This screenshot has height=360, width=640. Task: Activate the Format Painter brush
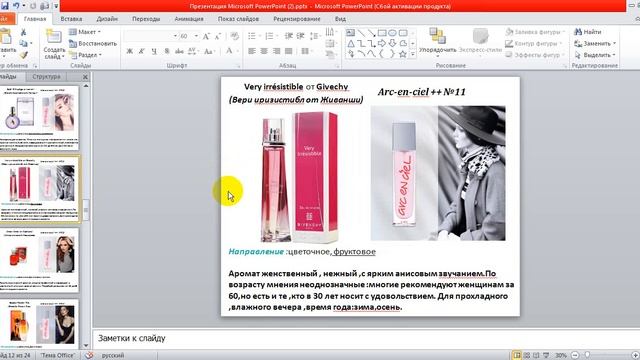[23, 55]
